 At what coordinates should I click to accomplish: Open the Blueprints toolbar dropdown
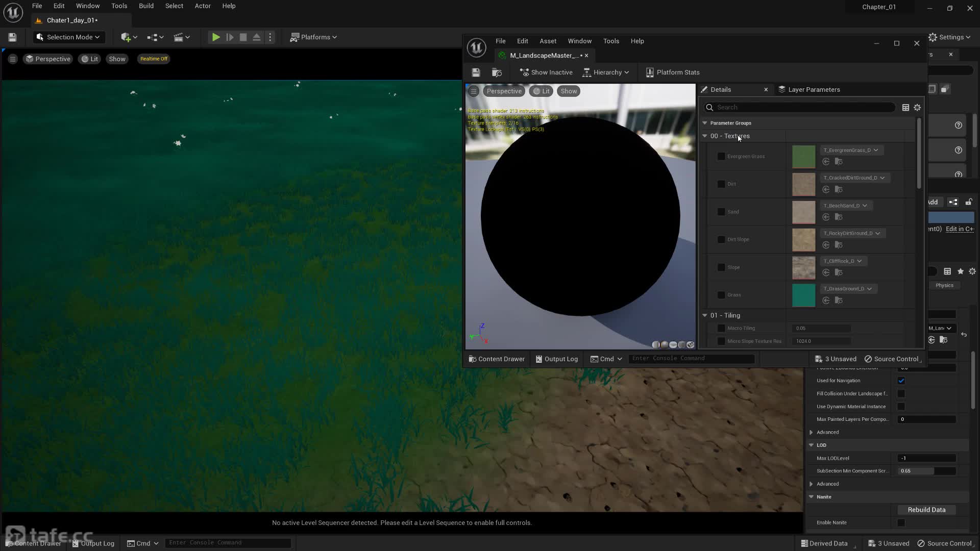point(155,37)
